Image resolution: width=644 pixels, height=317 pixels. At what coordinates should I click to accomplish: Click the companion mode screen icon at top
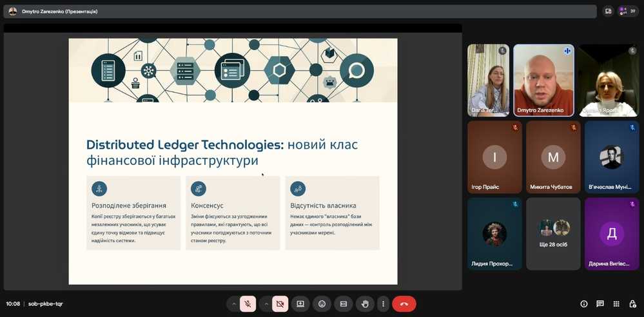coord(608,11)
